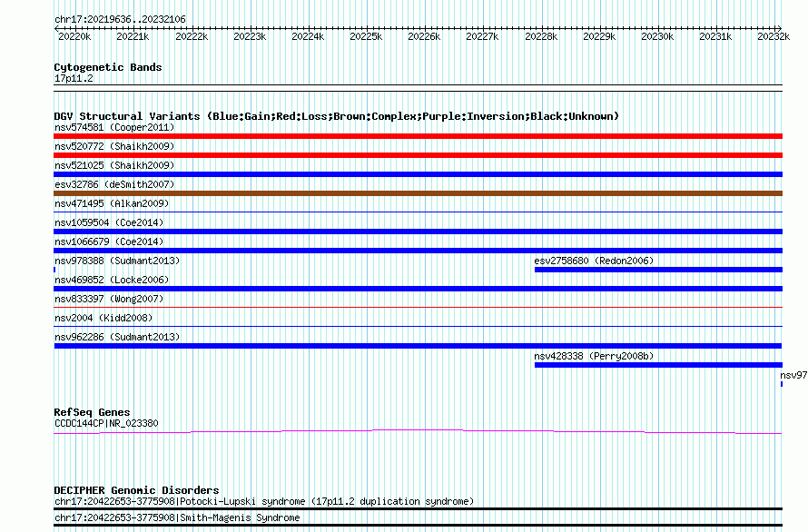Click the chr17:20219636..20232106 coordinate label
The width and height of the screenshot is (808, 532).
point(120,20)
